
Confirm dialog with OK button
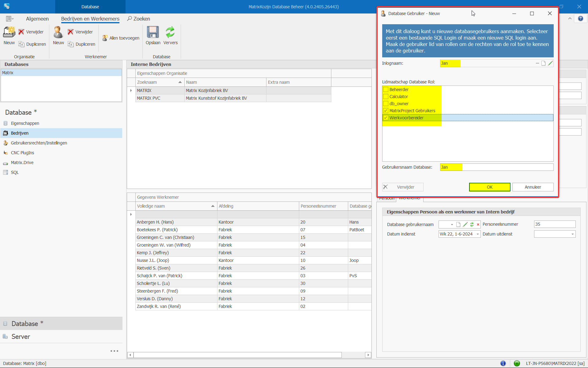[489, 187]
